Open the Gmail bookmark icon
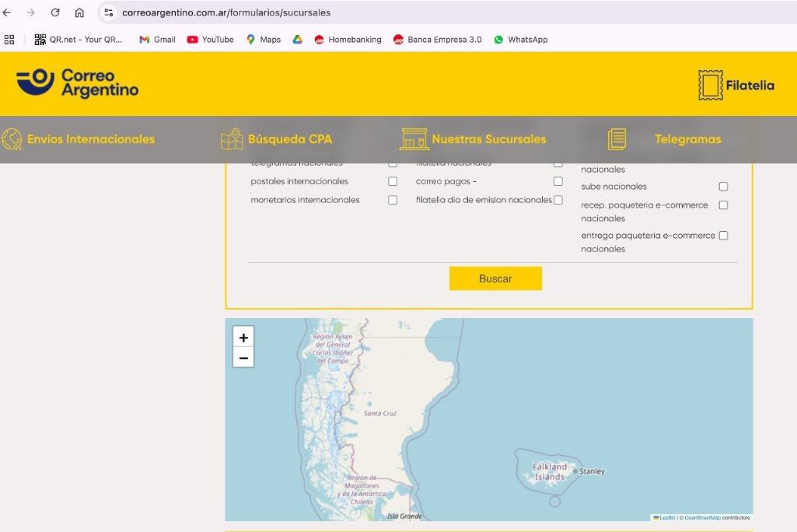797x532 pixels. pyautogui.click(x=144, y=39)
